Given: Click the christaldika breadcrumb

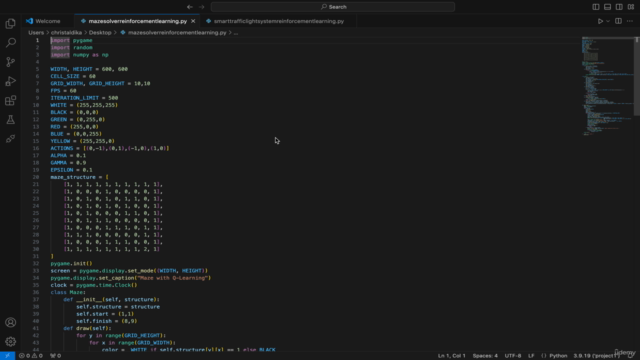Looking at the screenshot, I should pos(67,33).
